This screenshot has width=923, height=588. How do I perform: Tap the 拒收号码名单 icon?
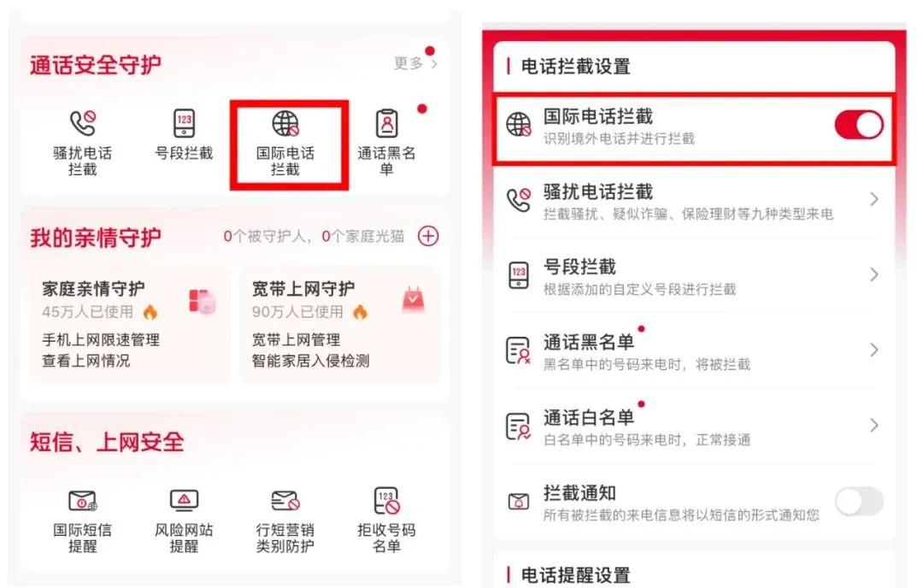(387, 500)
